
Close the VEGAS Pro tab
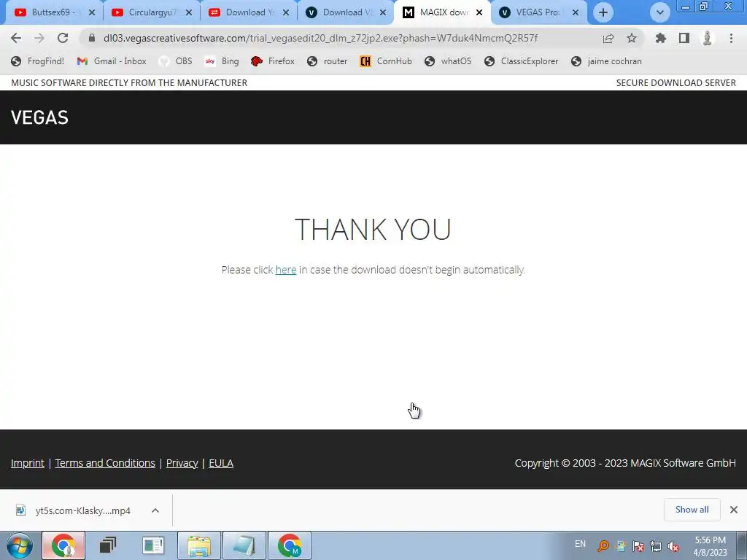pyautogui.click(x=576, y=12)
